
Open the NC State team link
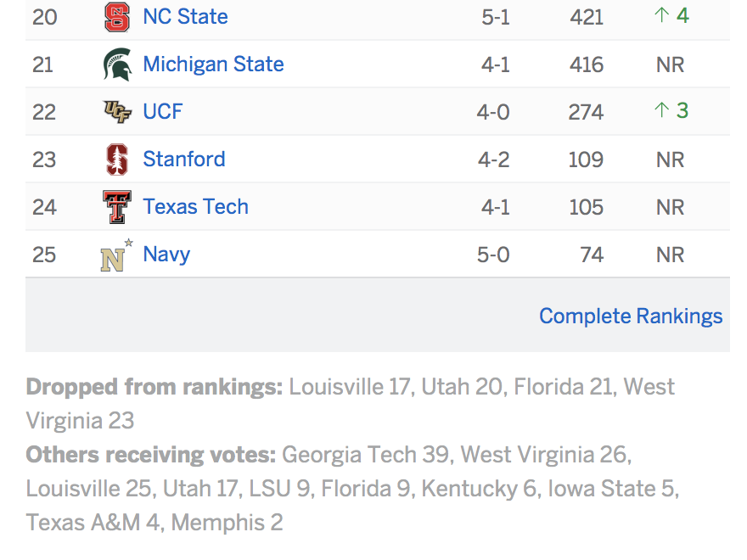tap(185, 17)
